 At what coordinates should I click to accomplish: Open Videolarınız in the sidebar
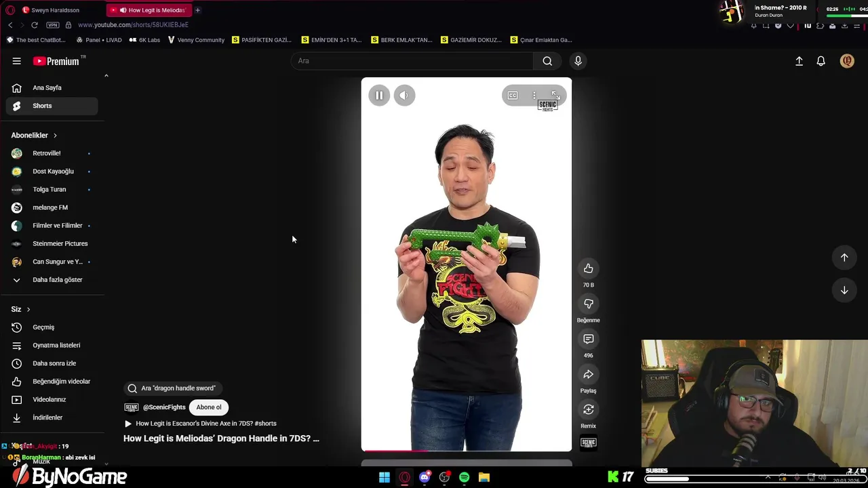pyautogui.click(x=52, y=400)
